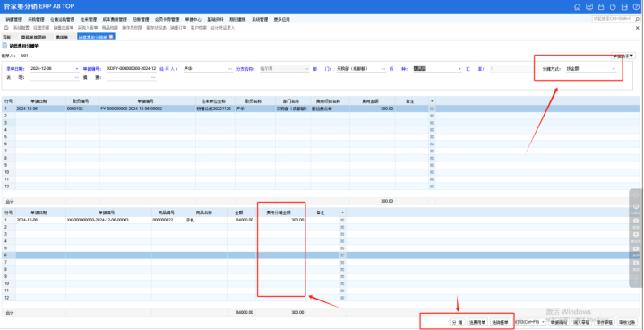This screenshot has width=644, height=330.
Task: Open the 更多应用 menu
Action: pos(282,19)
